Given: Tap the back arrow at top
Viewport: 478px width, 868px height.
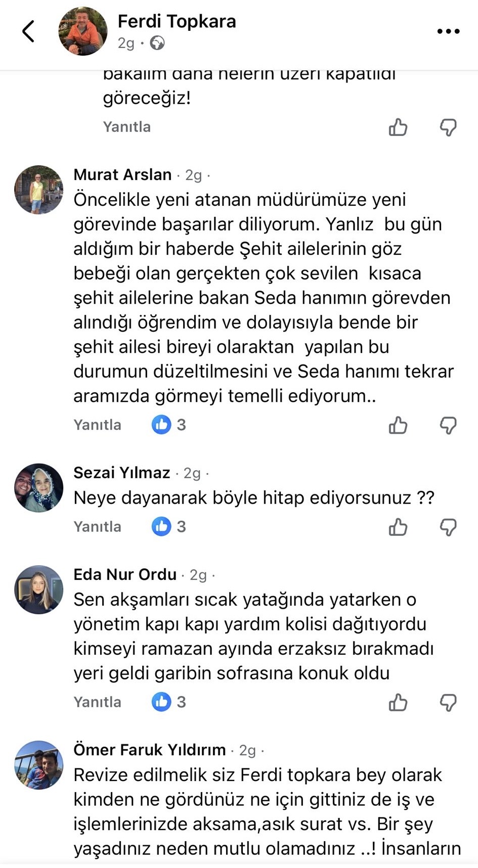Looking at the screenshot, I should tap(29, 31).
